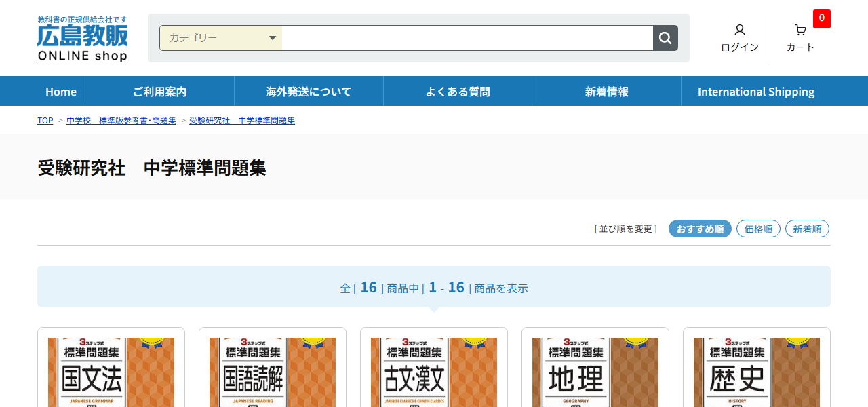Viewport: 868px width, 407px height.
Task: Open the 地理 book thumbnail
Action: click(x=595, y=372)
